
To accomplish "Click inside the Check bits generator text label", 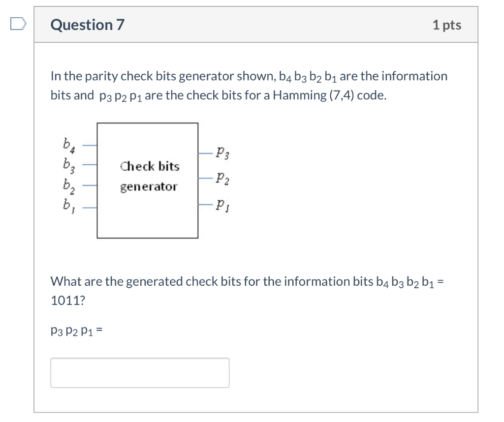I will (x=148, y=176).
